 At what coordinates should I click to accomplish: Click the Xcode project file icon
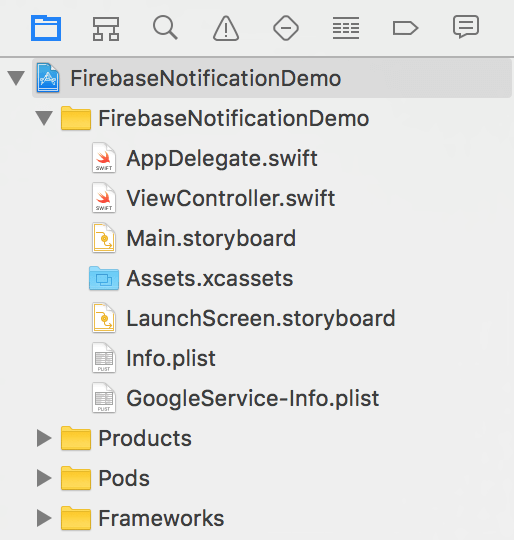(x=48, y=78)
